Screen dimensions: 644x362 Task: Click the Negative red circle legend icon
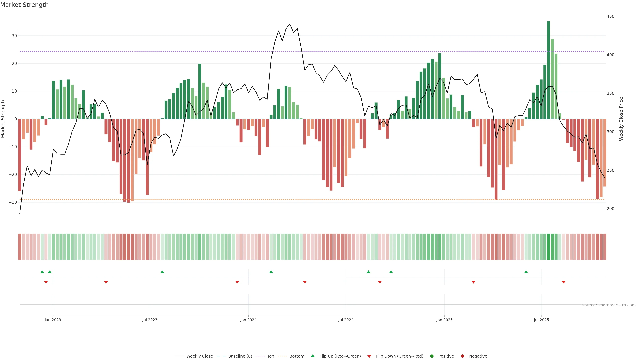pyautogui.click(x=462, y=356)
